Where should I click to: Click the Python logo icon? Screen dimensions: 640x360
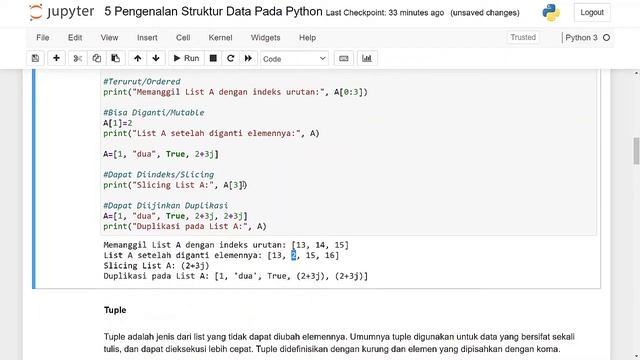pos(551,12)
